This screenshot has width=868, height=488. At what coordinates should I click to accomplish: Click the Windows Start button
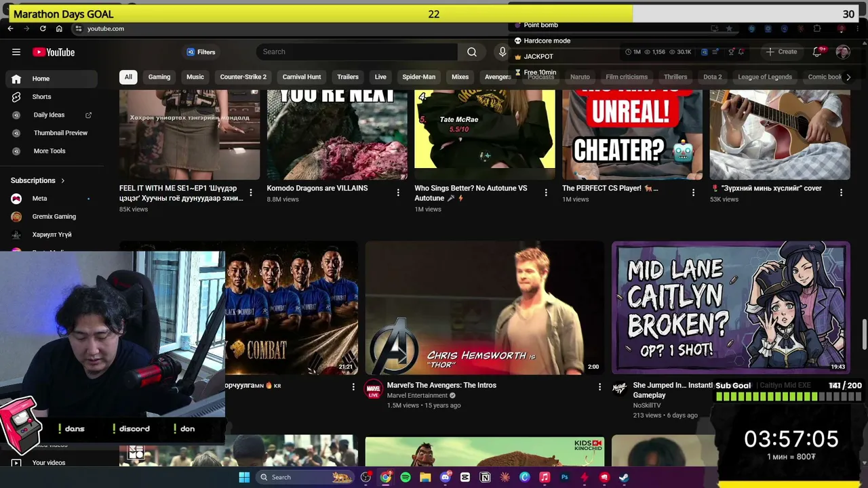click(244, 477)
